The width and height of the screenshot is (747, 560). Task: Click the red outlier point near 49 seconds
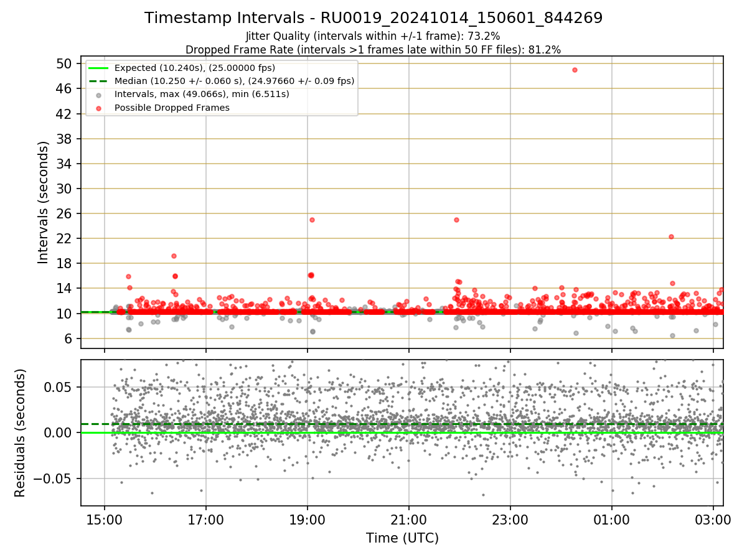[x=575, y=70]
